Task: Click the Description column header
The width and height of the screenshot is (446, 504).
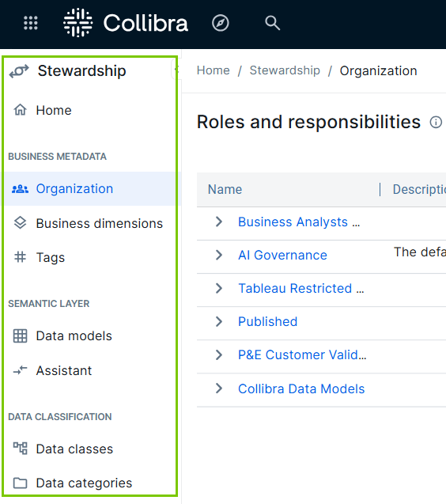Action: pyautogui.click(x=419, y=189)
